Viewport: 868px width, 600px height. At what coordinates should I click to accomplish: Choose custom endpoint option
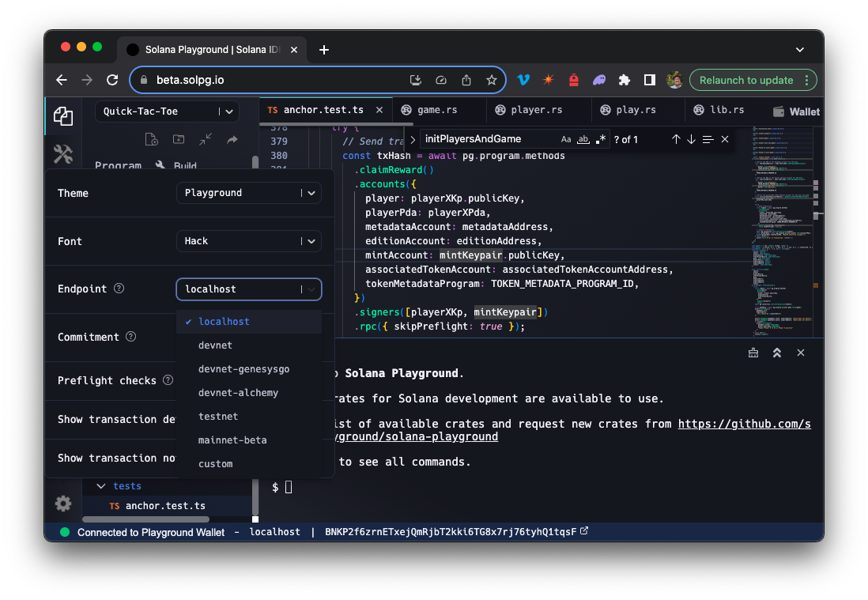click(249, 464)
